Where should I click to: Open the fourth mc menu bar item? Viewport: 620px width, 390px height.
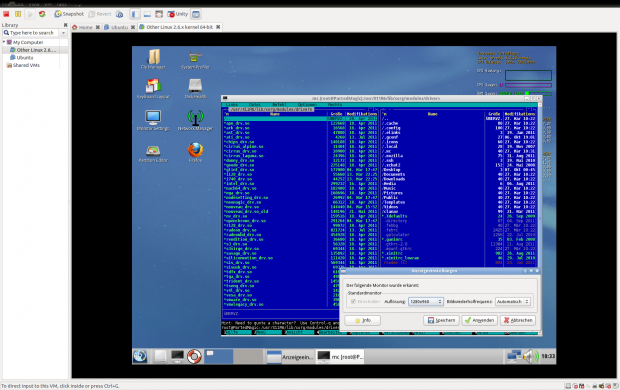tap(307, 105)
